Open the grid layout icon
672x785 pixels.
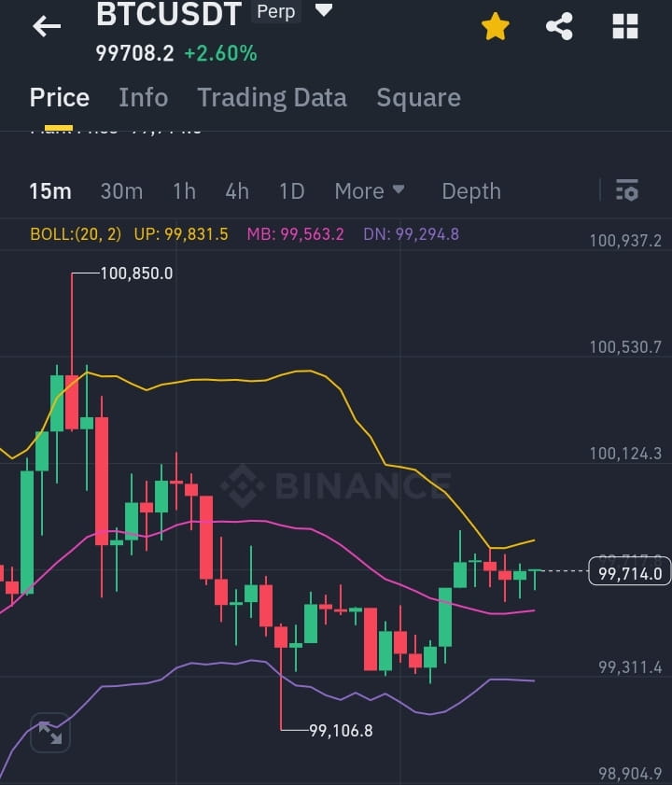click(x=625, y=26)
